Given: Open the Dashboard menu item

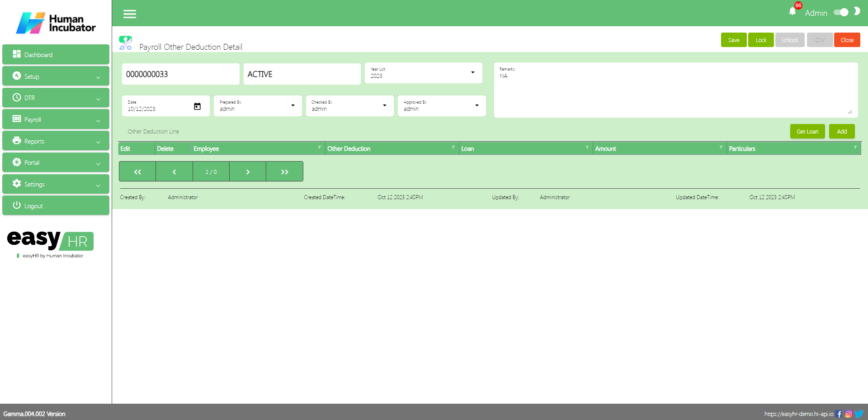Looking at the screenshot, I should click(56, 54).
